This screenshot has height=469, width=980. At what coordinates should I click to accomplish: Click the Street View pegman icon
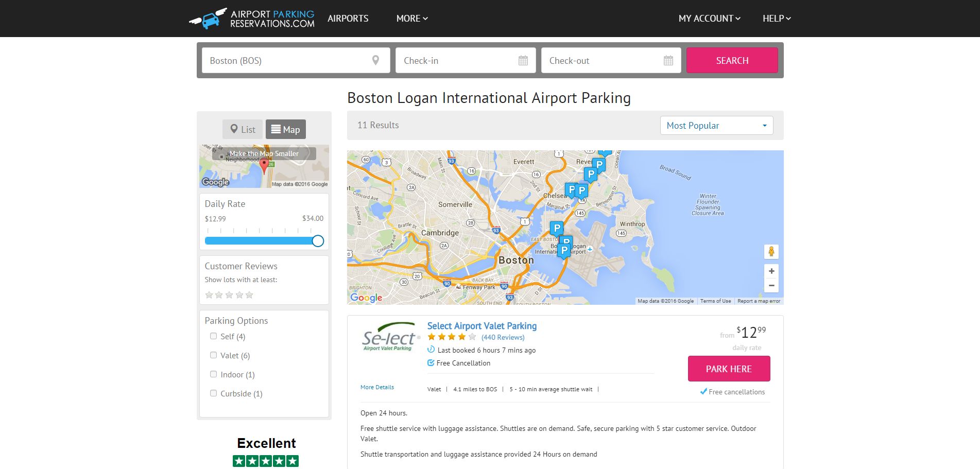tap(771, 251)
